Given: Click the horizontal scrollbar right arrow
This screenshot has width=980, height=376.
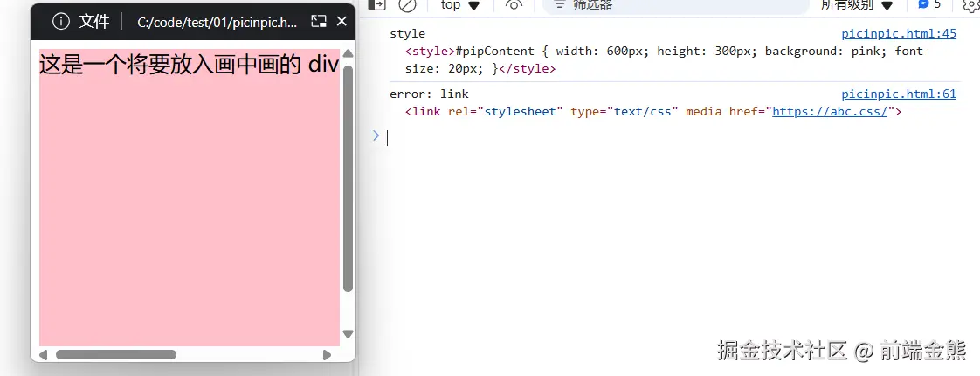Looking at the screenshot, I should pyautogui.click(x=327, y=355).
